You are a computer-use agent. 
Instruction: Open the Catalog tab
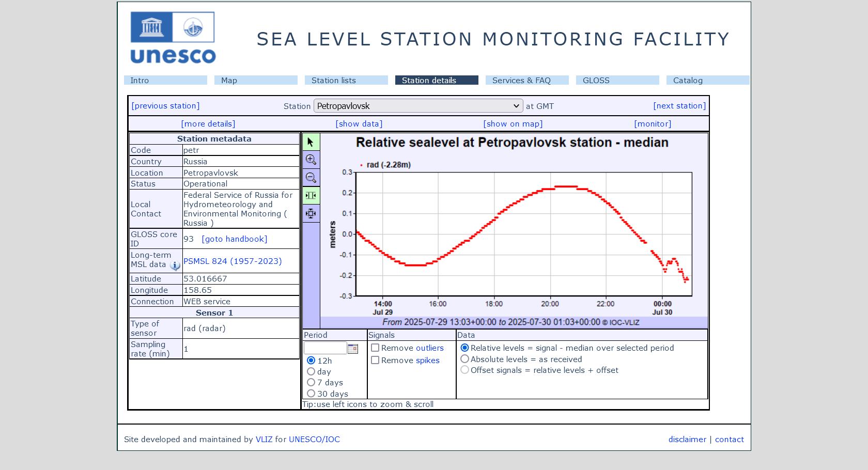pyautogui.click(x=708, y=80)
